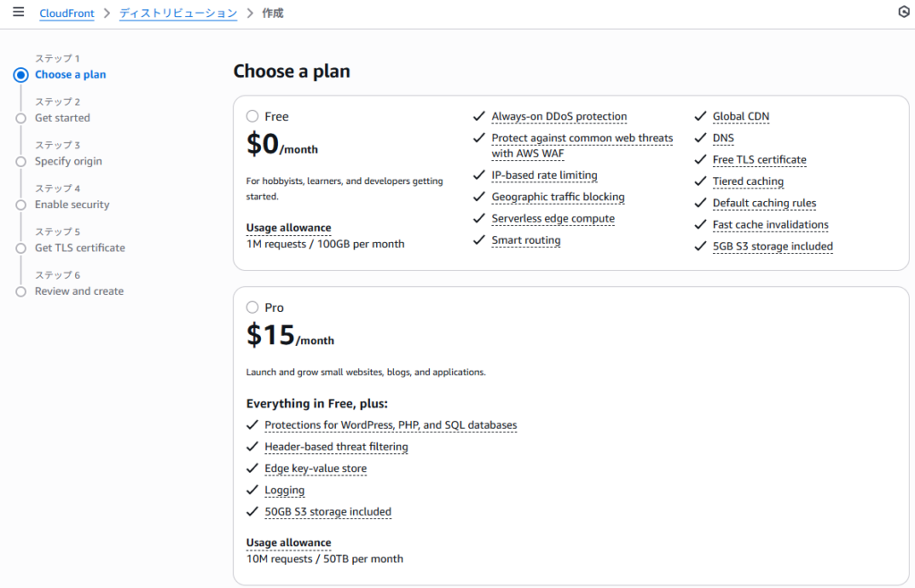
Task: Click the Review and create step circle
Action: (x=21, y=291)
